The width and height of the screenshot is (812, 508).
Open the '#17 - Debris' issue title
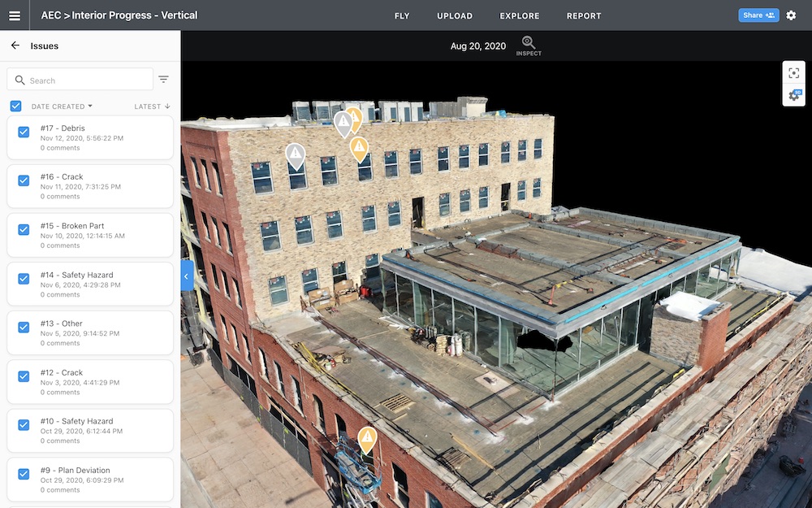point(63,128)
